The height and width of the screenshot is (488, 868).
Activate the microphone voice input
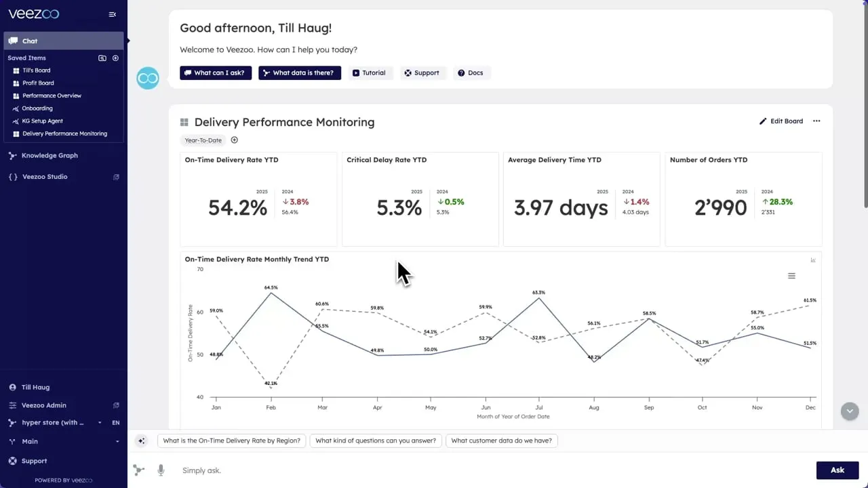click(161, 470)
